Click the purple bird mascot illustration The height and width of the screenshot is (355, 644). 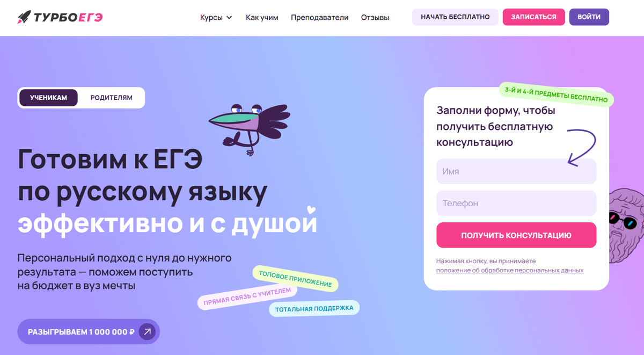click(x=248, y=128)
